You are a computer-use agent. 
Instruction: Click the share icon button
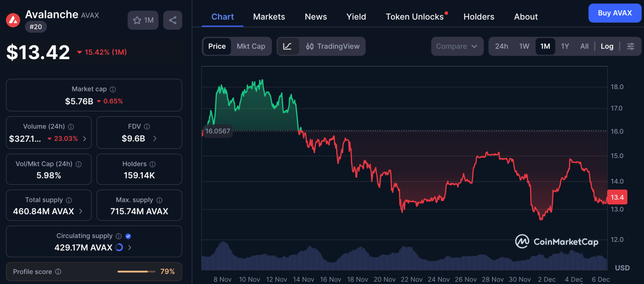(x=172, y=20)
